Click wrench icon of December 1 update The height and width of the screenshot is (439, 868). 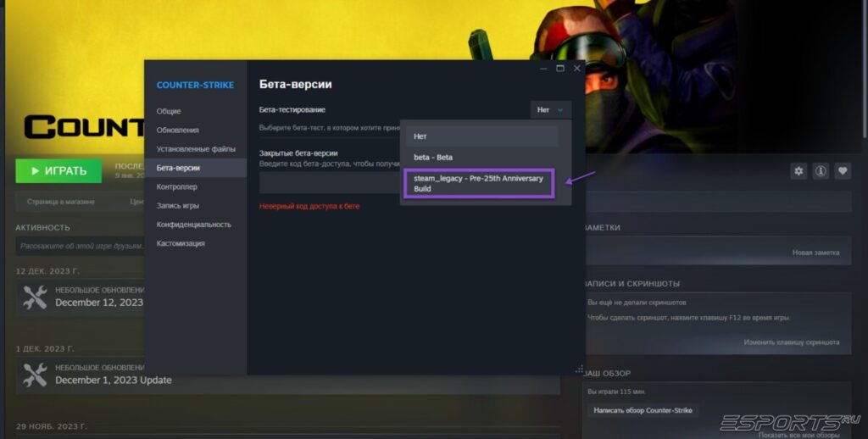pos(35,375)
